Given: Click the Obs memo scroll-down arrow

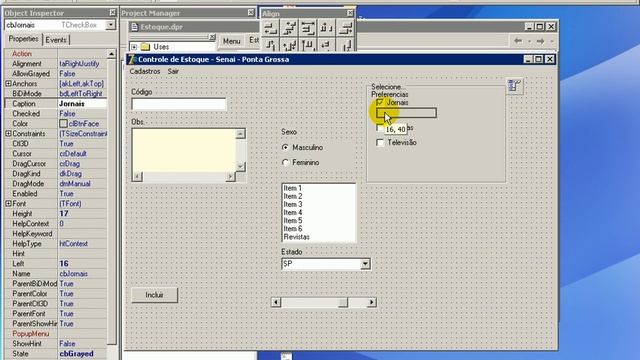Looking at the screenshot, I should 240,166.
